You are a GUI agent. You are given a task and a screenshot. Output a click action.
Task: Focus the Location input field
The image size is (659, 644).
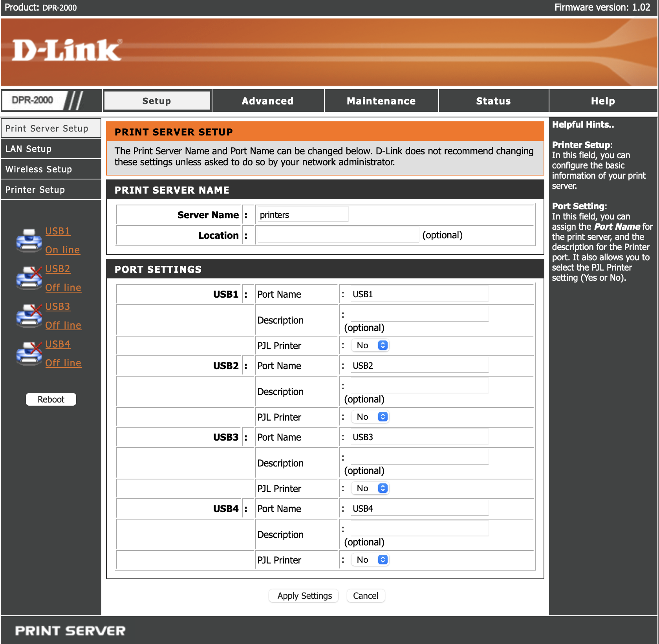pyautogui.click(x=338, y=235)
